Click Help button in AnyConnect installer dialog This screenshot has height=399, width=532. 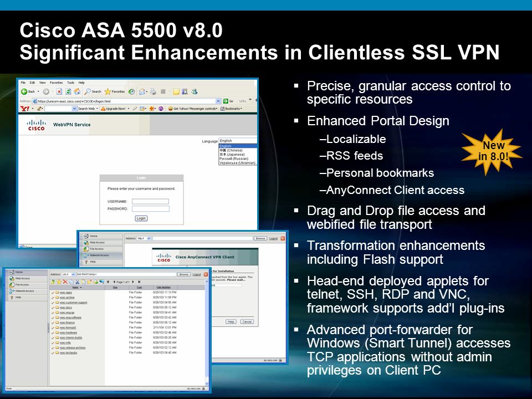(x=231, y=321)
